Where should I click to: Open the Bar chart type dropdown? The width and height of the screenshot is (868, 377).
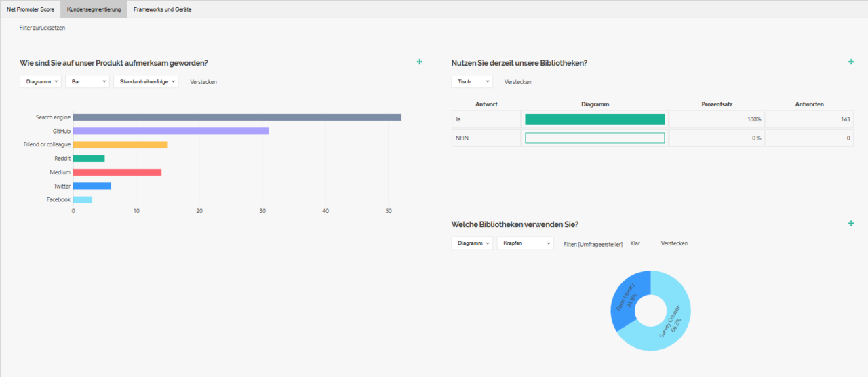(87, 82)
